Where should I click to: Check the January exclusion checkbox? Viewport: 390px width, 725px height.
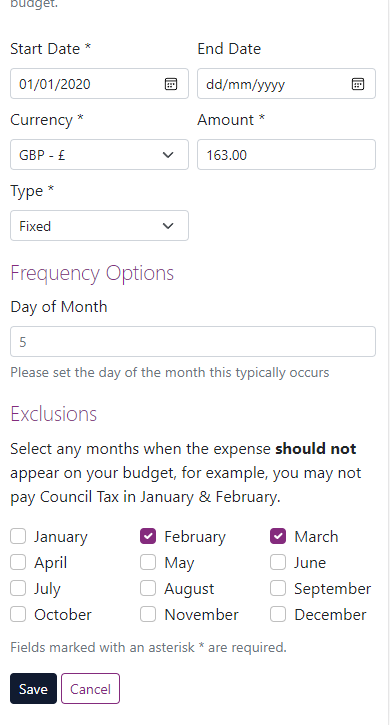[18, 536]
